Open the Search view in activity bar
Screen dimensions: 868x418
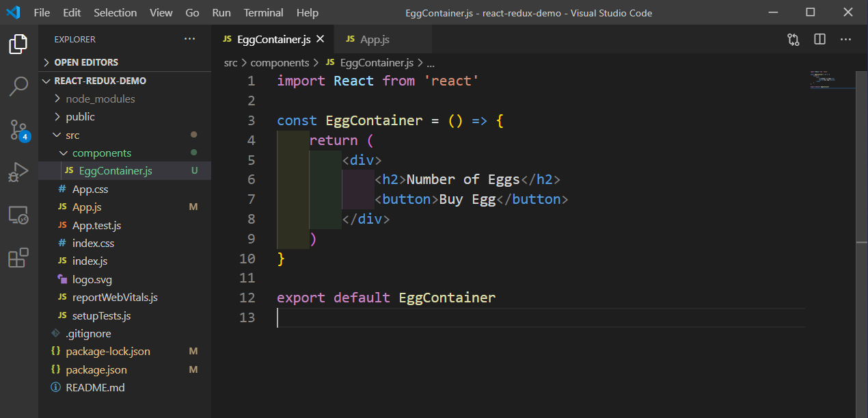point(18,86)
